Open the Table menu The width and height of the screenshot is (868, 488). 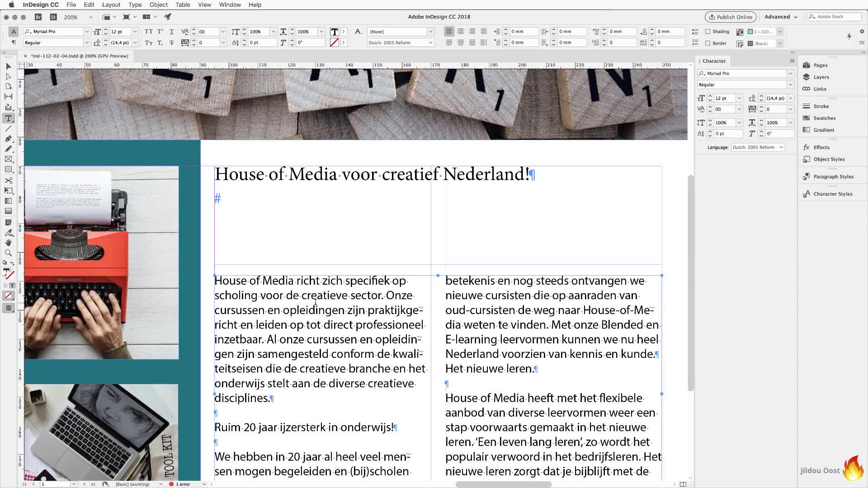click(x=183, y=5)
